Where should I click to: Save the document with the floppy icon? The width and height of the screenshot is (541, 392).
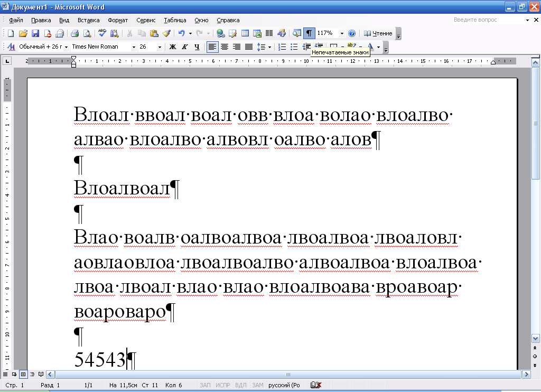click(x=35, y=33)
